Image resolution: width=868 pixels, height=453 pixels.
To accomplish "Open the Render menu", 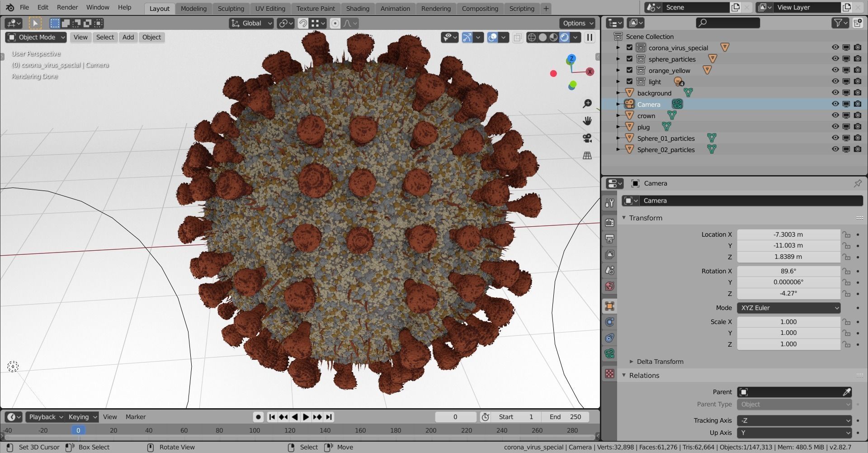I will (x=67, y=7).
